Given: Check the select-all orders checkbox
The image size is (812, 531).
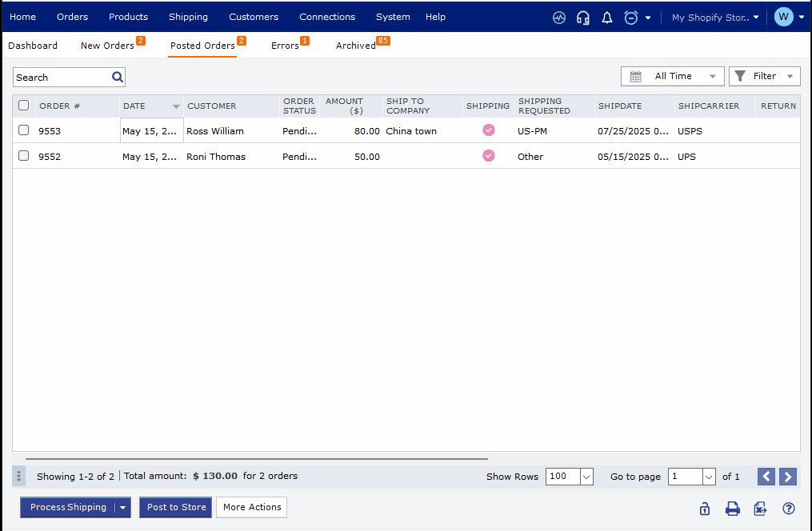Looking at the screenshot, I should coord(23,105).
